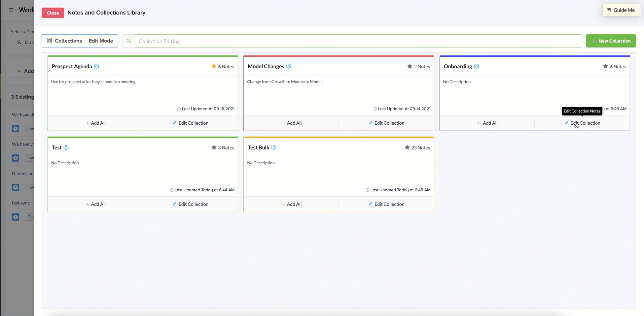Click the clock icon under 'test sync' note
Image resolution: width=644 pixels, height=316 pixels.
[16, 217]
